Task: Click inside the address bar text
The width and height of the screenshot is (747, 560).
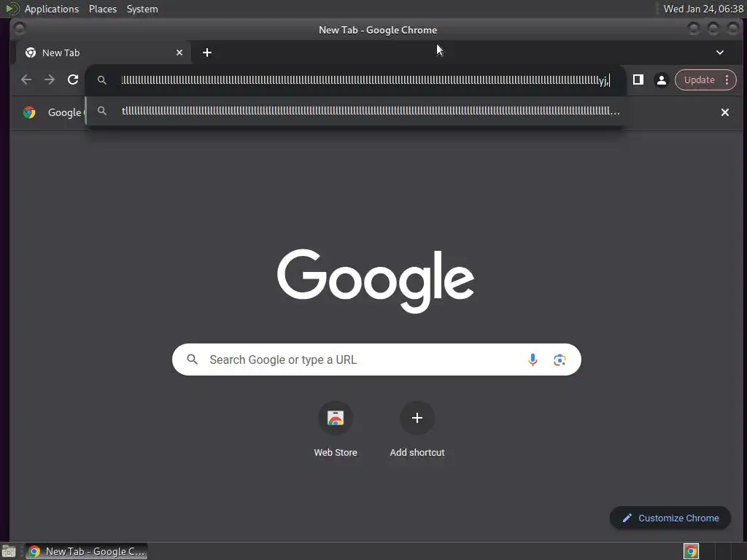Action: (365, 80)
